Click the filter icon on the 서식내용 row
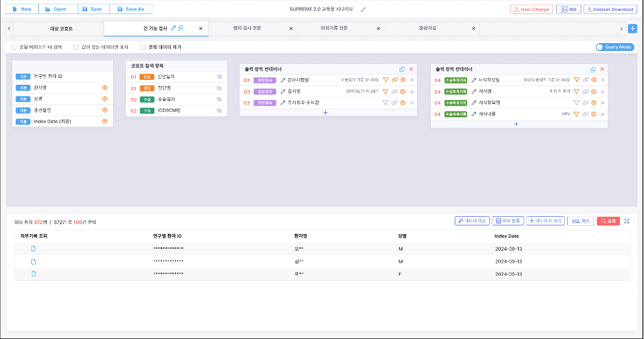Image resolution: width=644 pixels, height=339 pixels. (576, 114)
